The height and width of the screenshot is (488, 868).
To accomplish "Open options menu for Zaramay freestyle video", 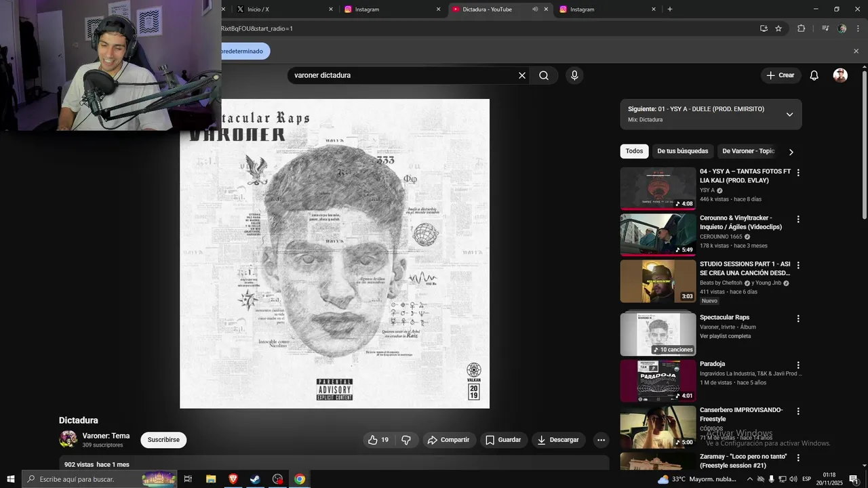I will tap(798, 457).
